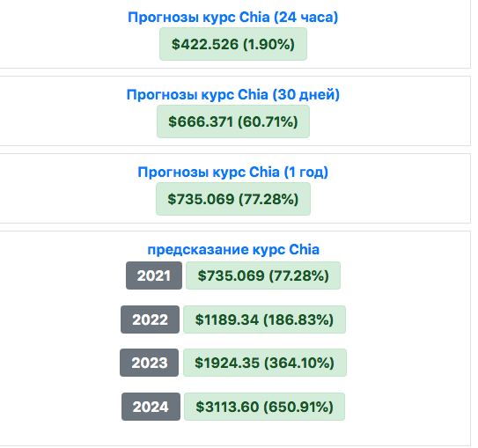Select the 2023 year label

pyautogui.click(x=149, y=363)
